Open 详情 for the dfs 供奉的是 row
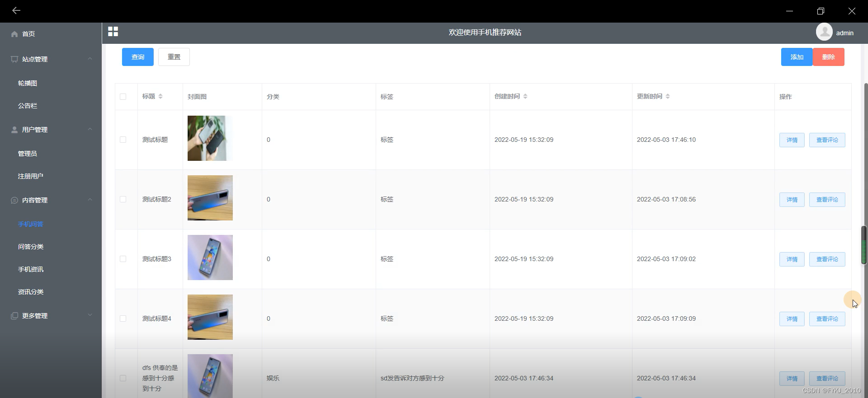 coord(792,379)
